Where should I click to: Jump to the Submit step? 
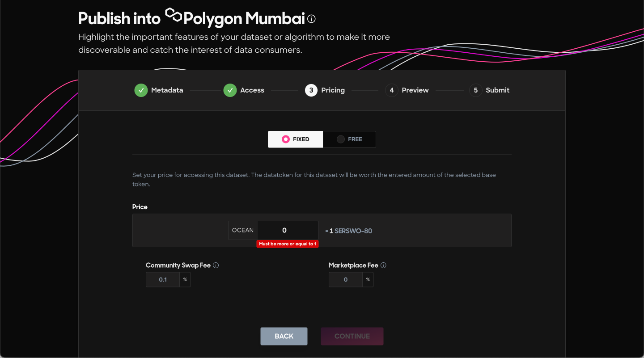(489, 90)
